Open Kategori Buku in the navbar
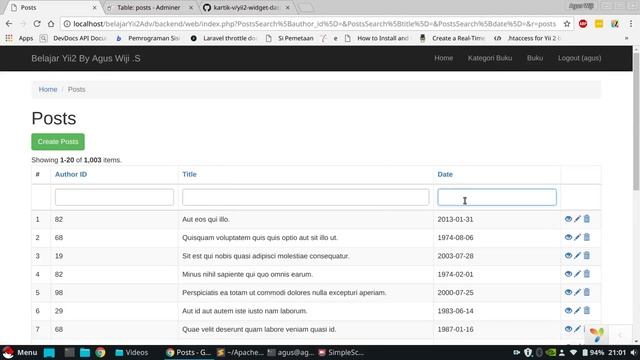 (490, 58)
